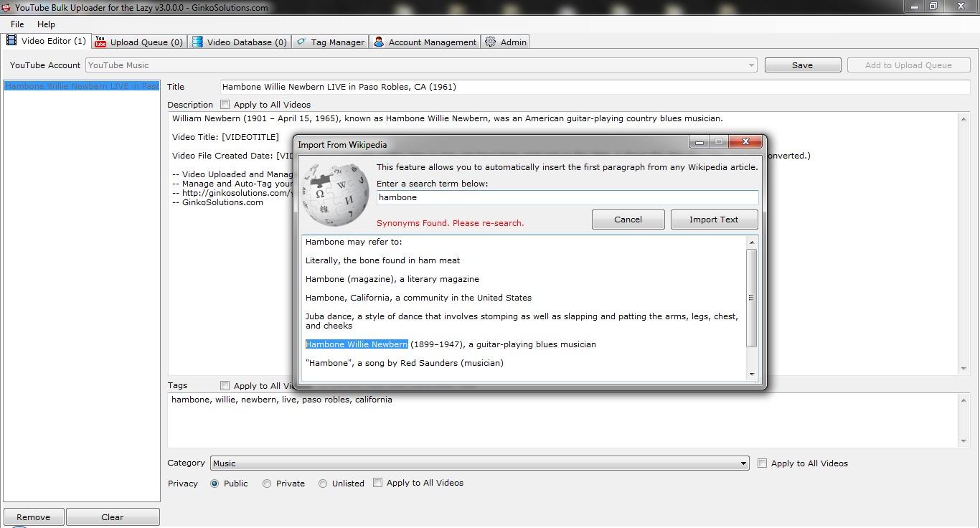Click the "Synonyms Found. Please re-search." message
Viewport: 980px width, 528px height.
(451, 223)
